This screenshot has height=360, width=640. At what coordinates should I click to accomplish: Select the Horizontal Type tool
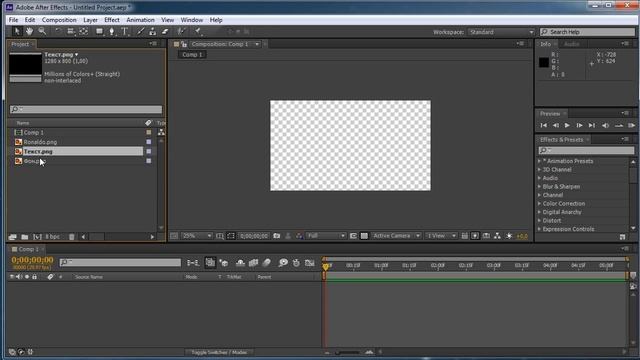pos(125,31)
